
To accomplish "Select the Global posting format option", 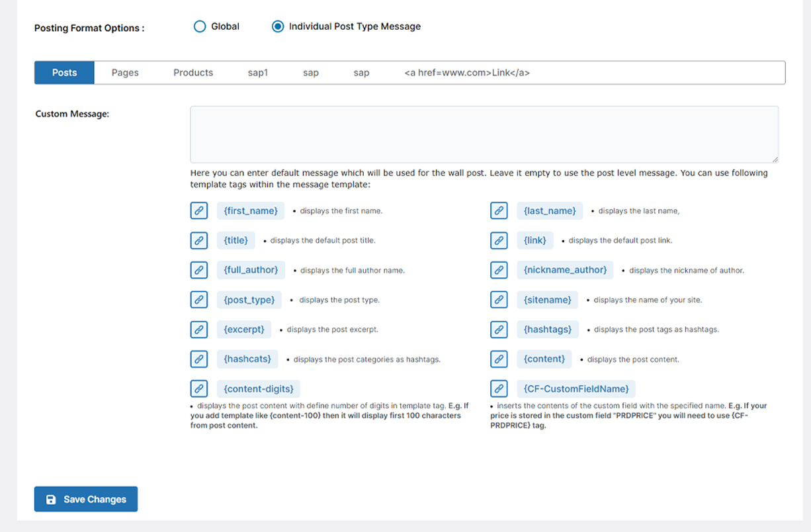I will pyautogui.click(x=200, y=26).
